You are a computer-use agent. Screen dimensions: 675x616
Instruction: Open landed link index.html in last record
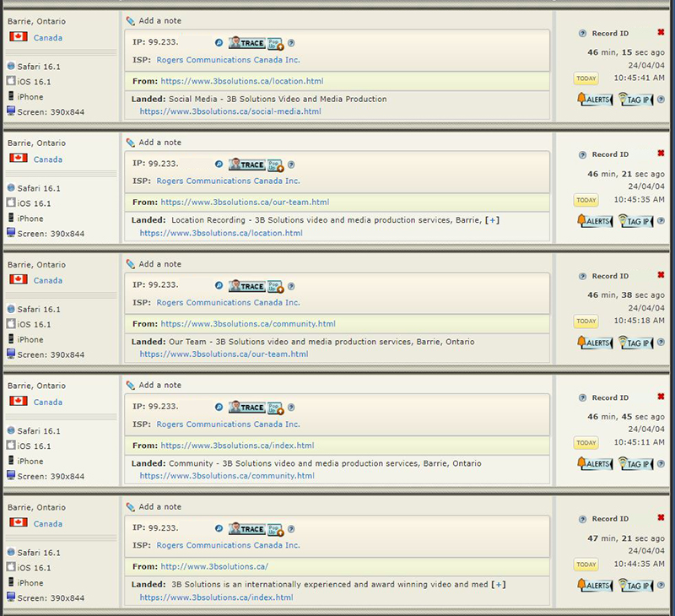(x=216, y=597)
